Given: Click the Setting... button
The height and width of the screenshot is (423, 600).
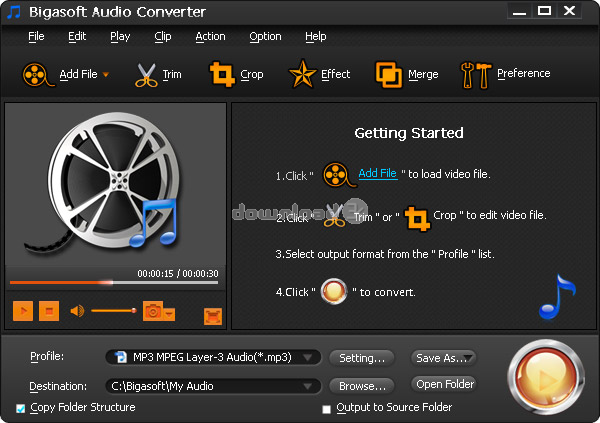Looking at the screenshot, I should tap(362, 358).
